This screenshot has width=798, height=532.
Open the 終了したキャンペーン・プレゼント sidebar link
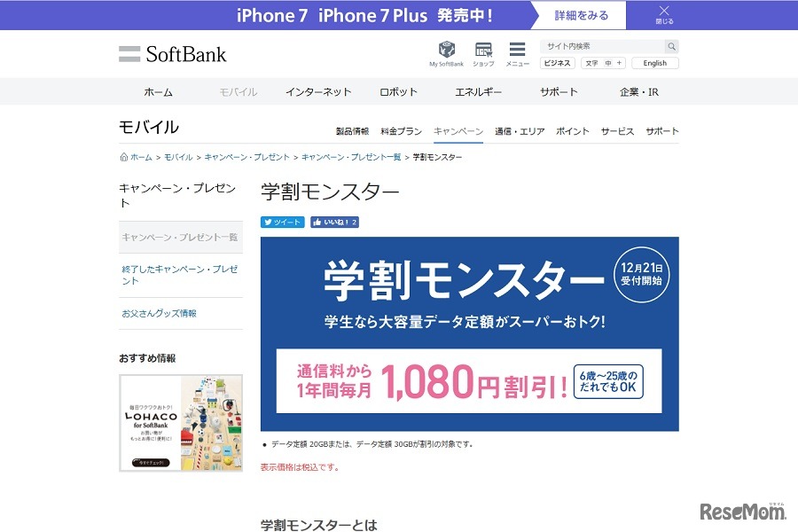click(180, 275)
